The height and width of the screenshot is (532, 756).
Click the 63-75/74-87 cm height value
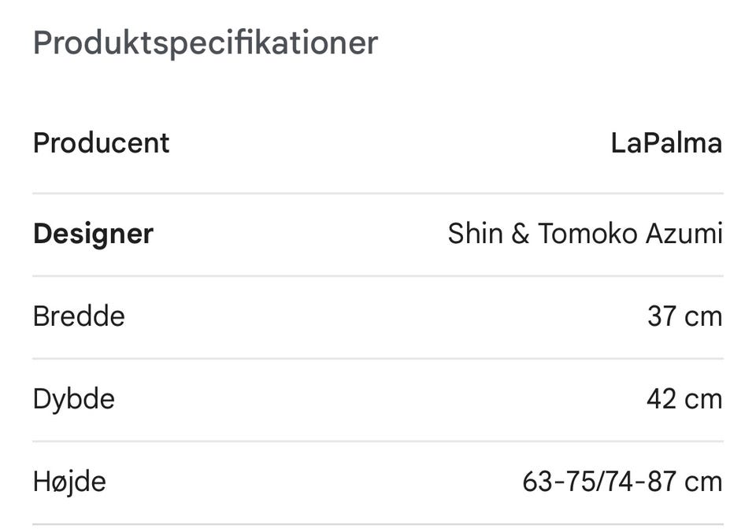coord(622,482)
